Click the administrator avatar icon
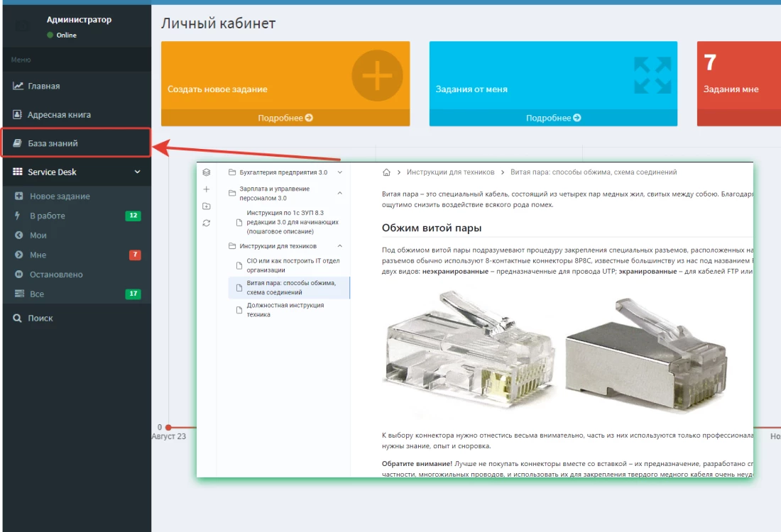 pos(23,26)
